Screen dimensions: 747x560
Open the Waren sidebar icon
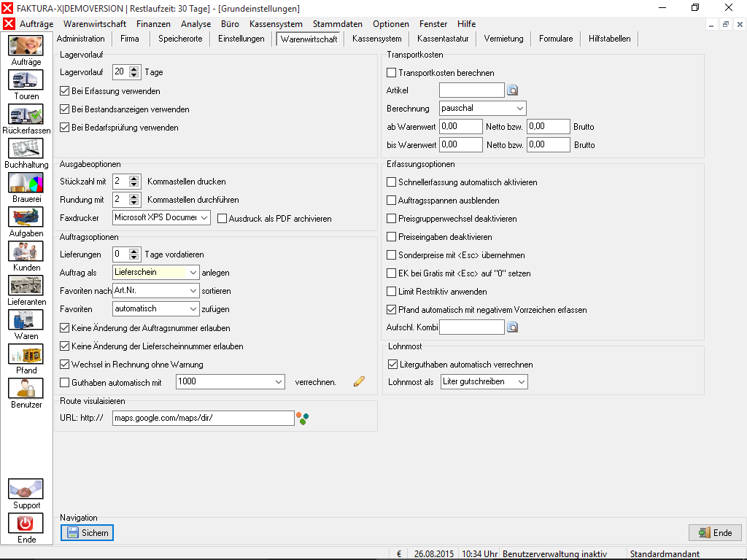pos(26,320)
